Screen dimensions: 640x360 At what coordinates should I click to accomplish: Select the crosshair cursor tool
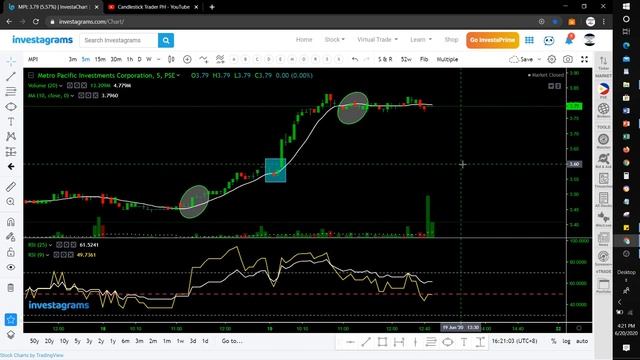pos(11,61)
